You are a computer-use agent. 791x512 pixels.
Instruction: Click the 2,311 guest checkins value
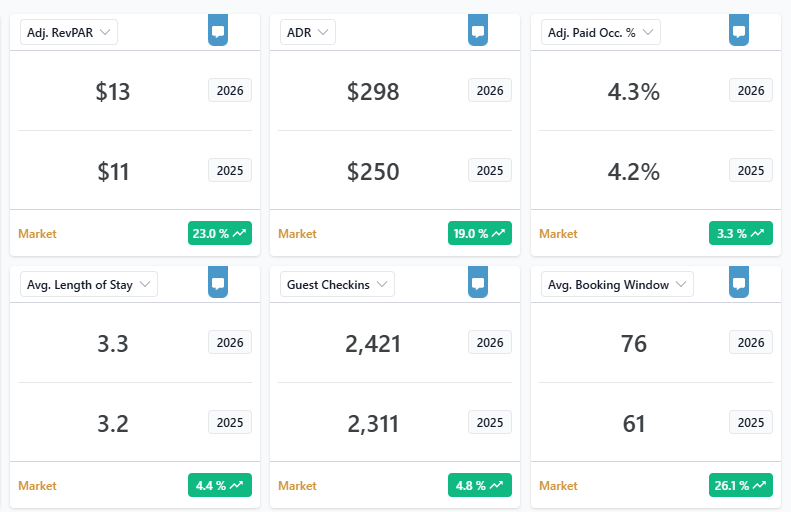pyautogui.click(x=373, y=424)
